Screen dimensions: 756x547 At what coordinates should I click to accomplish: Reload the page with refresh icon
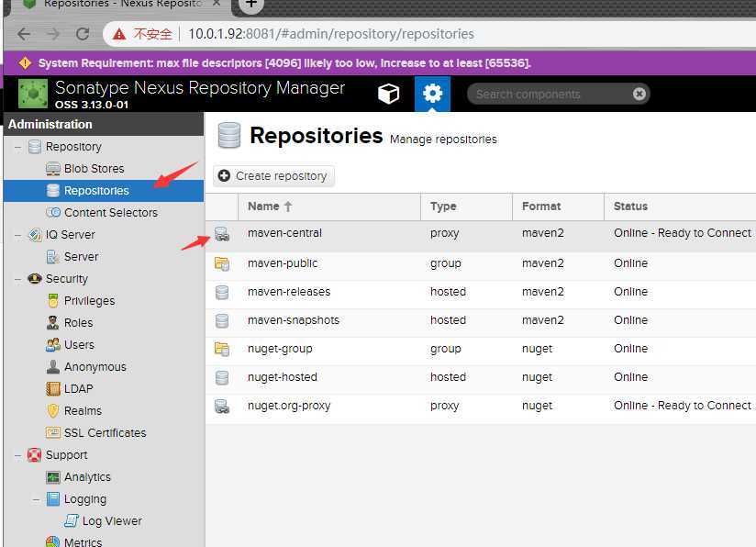tap(83, 34)
